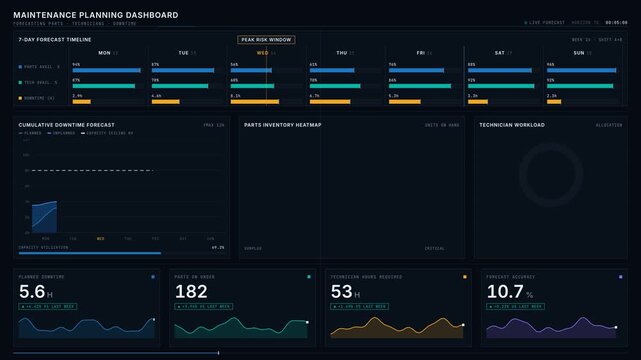Click the trend badge under 10.7 %

pyautogui.click(x=515, y=306)
